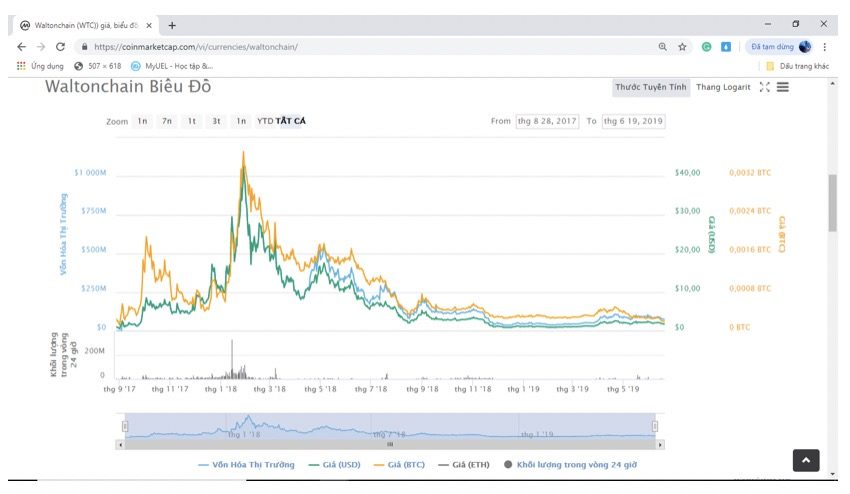Click navigator scrollbar right arrow

(660, 445)
